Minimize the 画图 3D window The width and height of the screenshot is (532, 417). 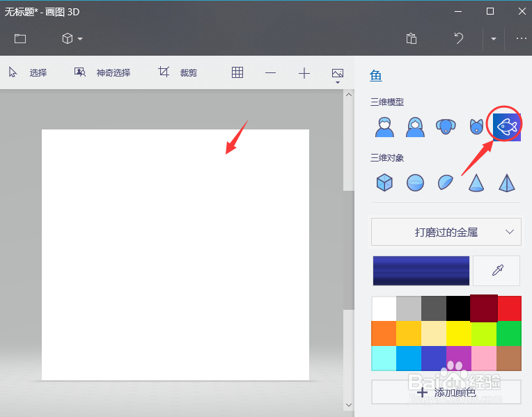pos(458,12)
